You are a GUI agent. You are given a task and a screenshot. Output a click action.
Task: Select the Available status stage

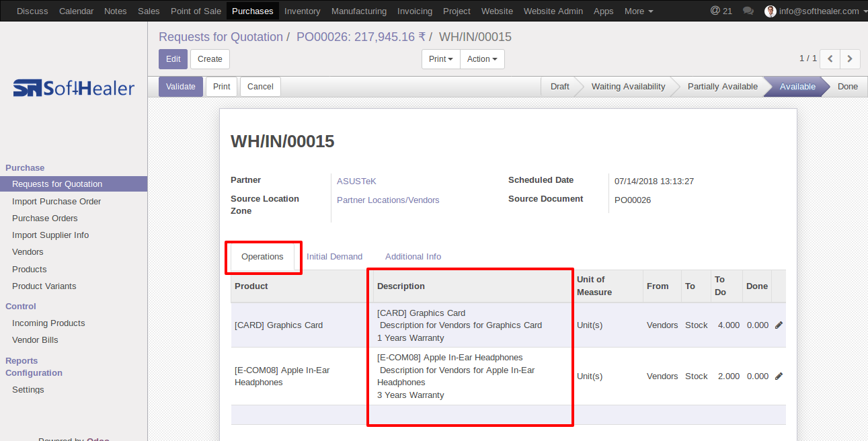coord(797,87)
